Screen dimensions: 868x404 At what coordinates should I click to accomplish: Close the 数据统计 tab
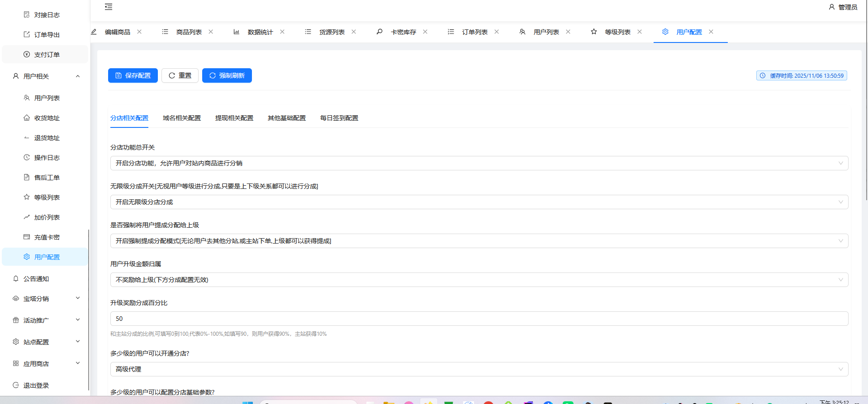[282, 32]
